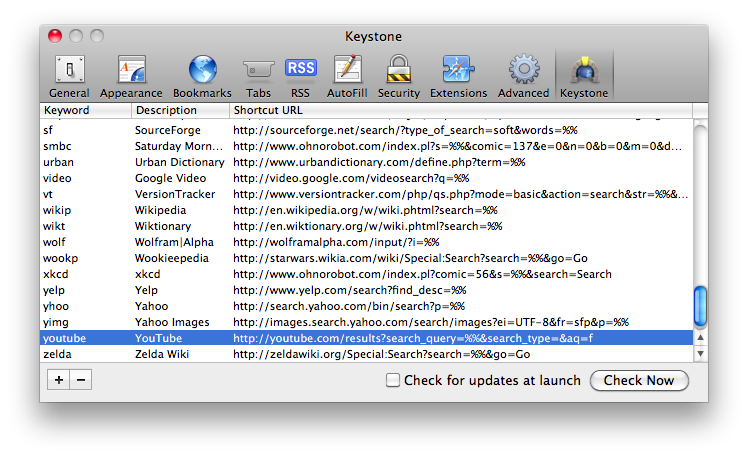Screen dimensions: 748x457
Task: Sort by Description column header
Action: (179, 110)
